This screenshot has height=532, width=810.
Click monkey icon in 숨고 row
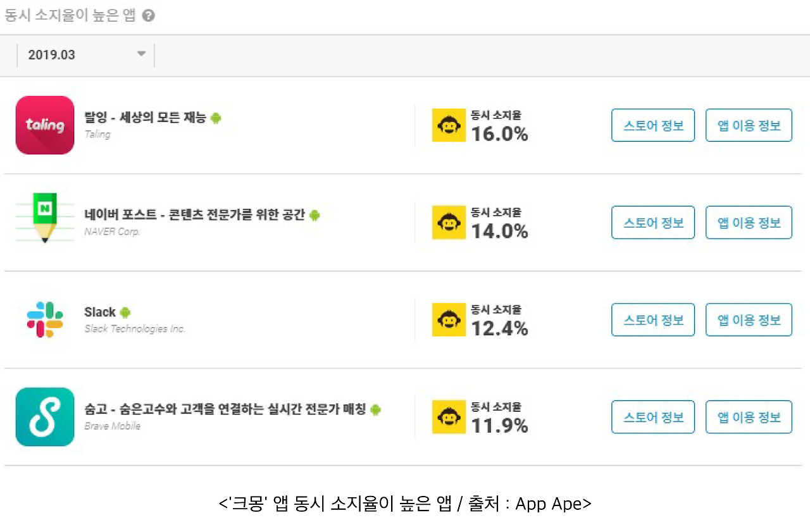coord(449,417)
